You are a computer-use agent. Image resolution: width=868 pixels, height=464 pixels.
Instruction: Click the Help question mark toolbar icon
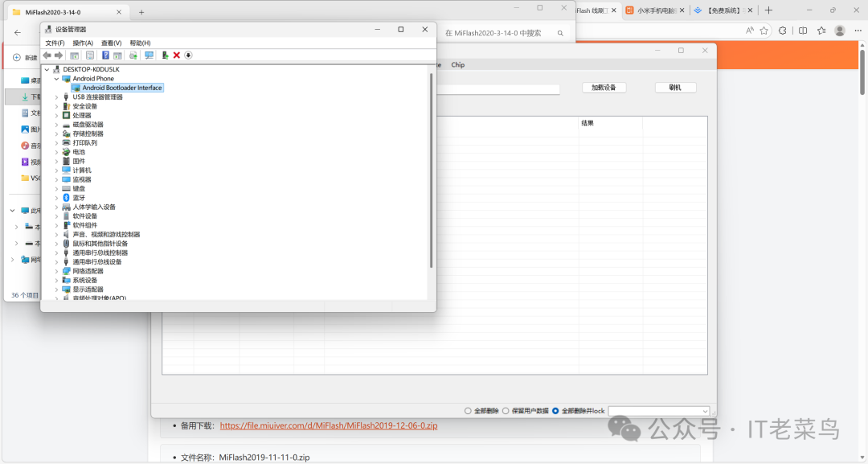(105, 55)
